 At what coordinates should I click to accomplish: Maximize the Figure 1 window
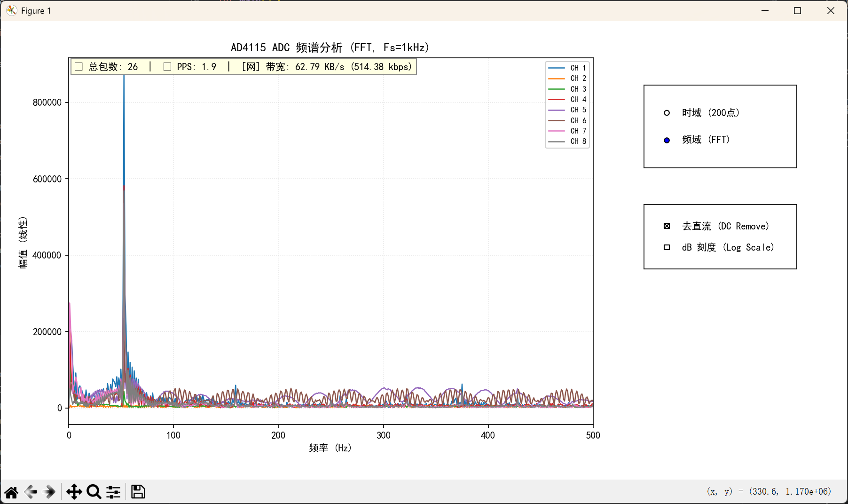pyautogui.click(x=797, y=10)
